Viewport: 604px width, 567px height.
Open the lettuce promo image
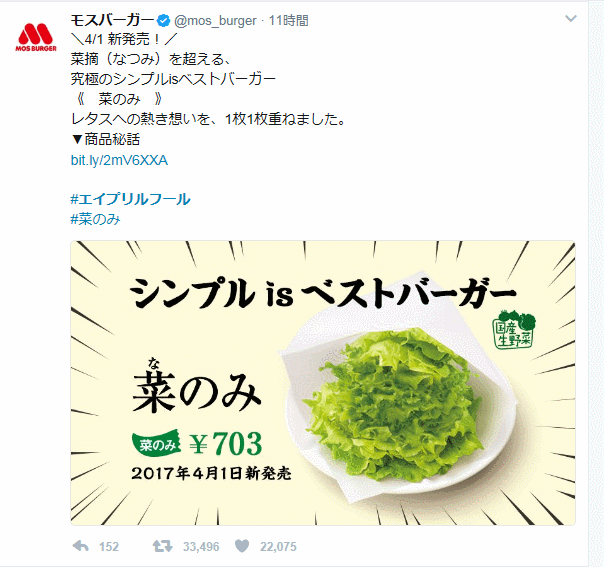(323, 382)
